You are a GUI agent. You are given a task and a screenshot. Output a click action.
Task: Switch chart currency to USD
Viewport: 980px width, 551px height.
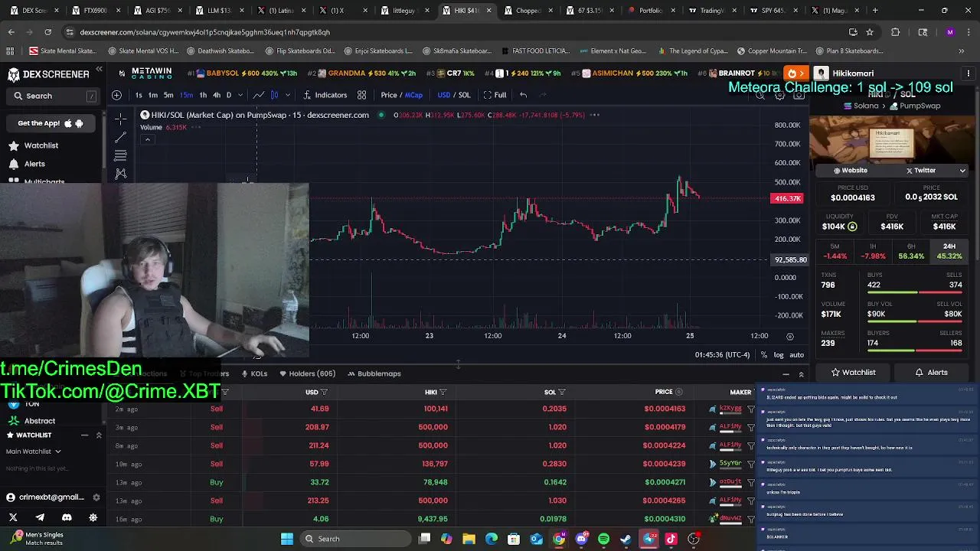(443, 95)
